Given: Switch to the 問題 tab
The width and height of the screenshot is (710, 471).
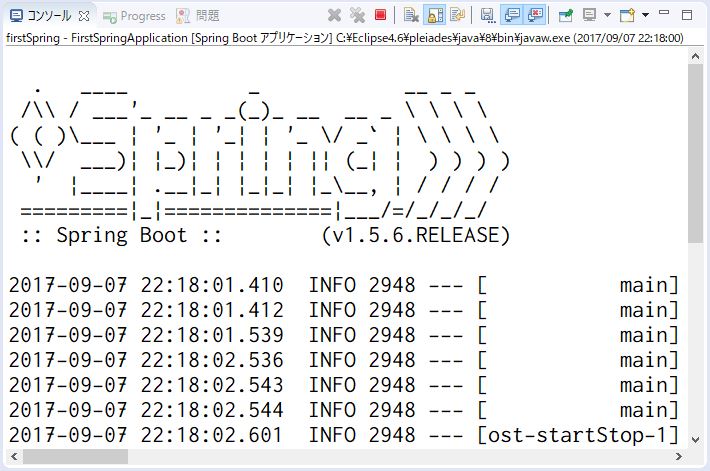Looking at the screenshot, I should point(198,16).
